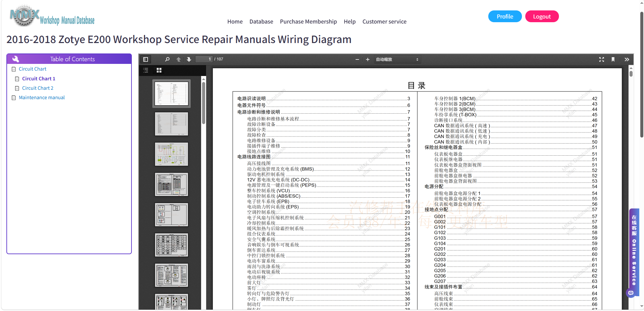Screen dimensions: 644x311
Task: Open Customer service page
Action: tap(384, 22)
